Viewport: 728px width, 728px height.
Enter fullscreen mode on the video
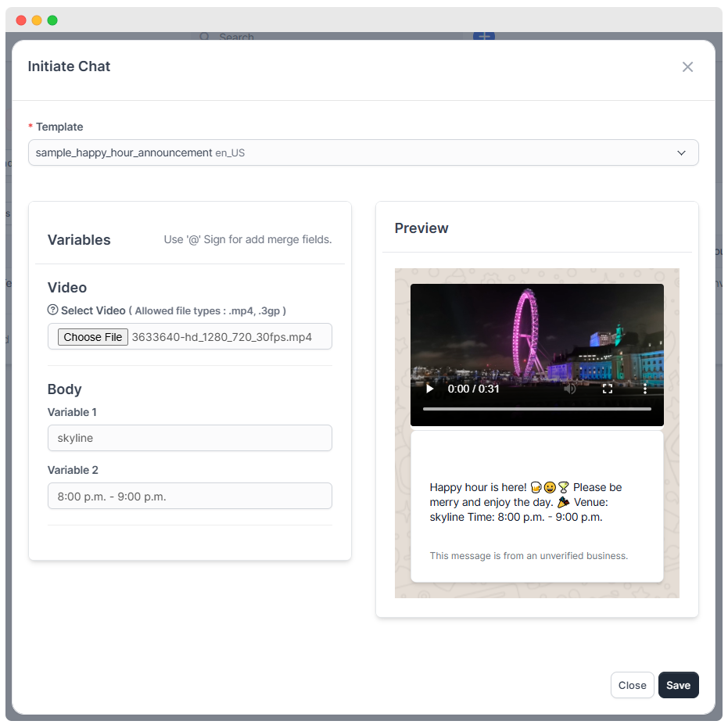point(608,389)
